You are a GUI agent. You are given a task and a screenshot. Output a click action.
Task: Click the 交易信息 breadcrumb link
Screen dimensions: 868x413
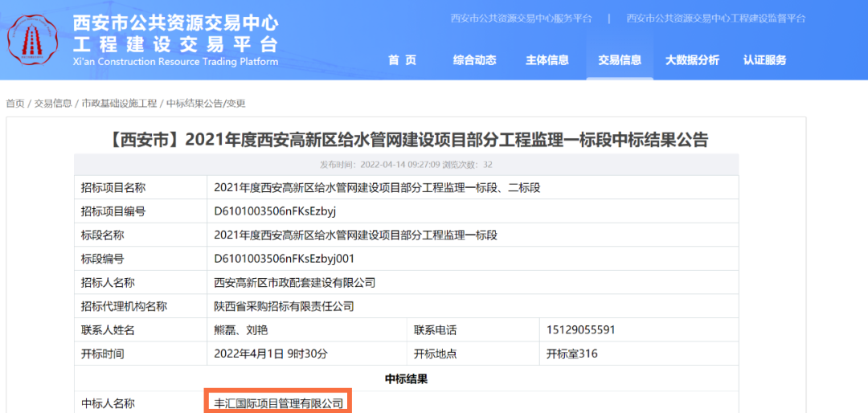click(53, 103)
